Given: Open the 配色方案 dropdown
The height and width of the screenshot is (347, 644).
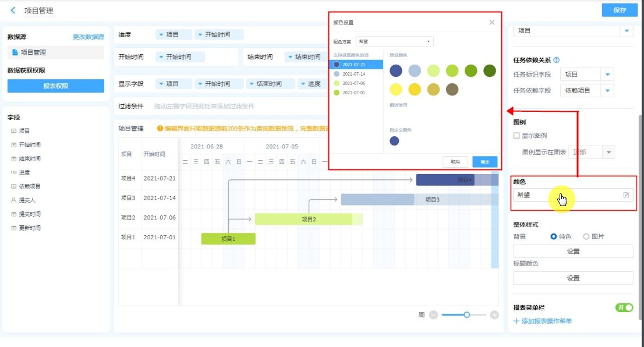Looking at the screenshot, I should [394, 41].
